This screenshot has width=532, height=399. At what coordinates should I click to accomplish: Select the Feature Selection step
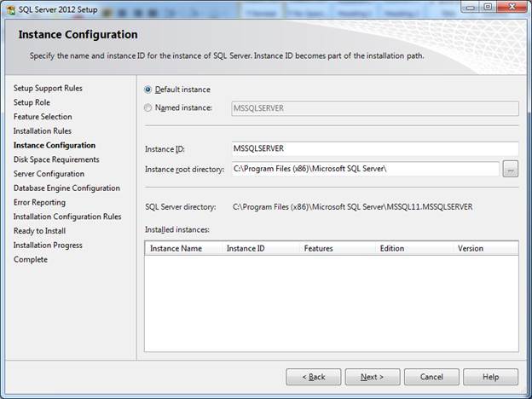click(x=43, y=117)
